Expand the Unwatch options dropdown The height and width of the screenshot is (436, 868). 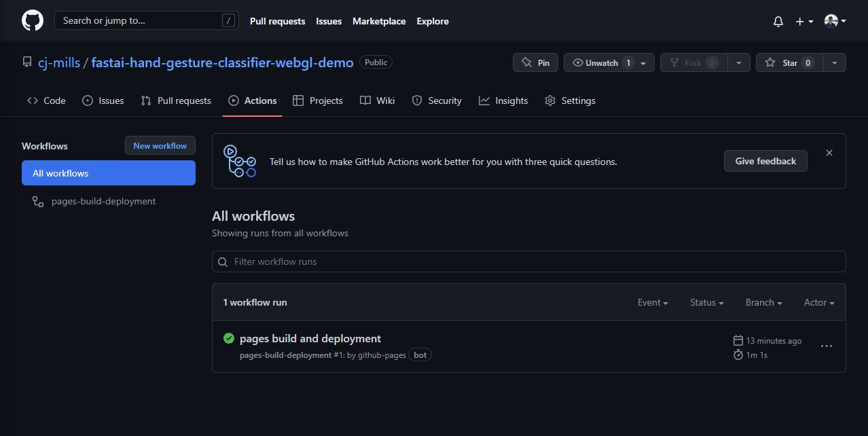point(643,62)
